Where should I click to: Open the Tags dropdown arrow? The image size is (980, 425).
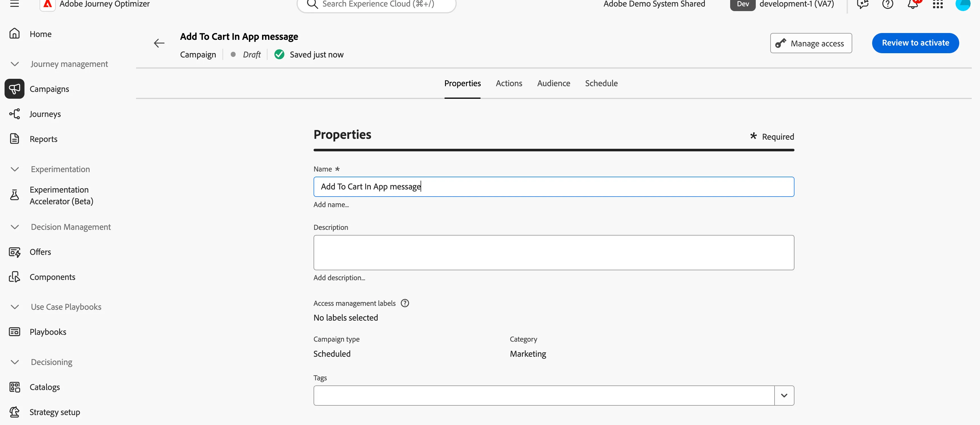pyautogui.click(x=784, y=396)
